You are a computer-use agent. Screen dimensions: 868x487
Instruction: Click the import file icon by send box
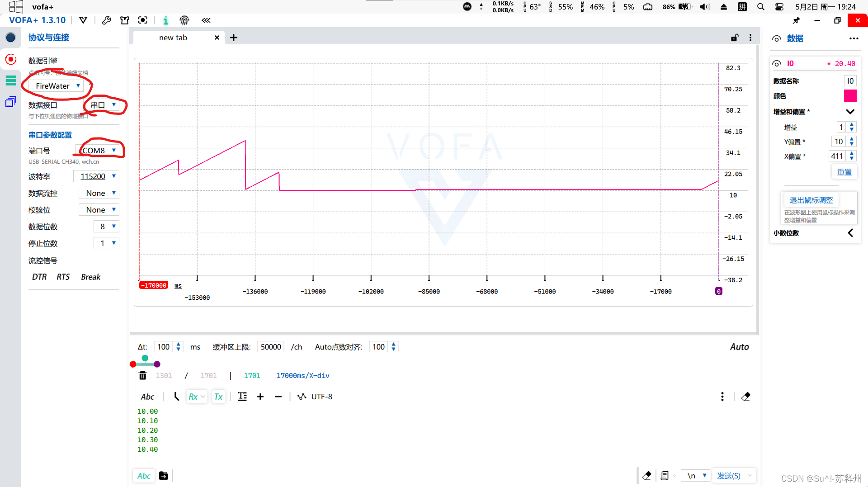click(164, 476)
